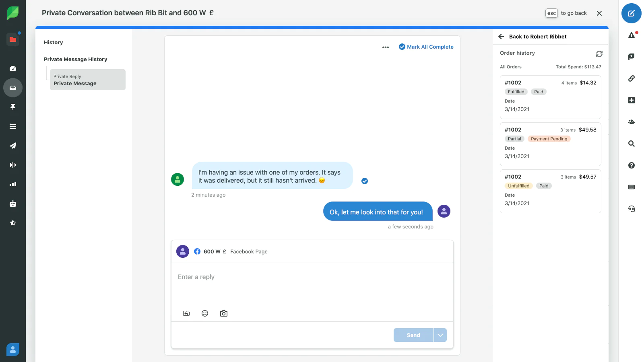Toggle the message complete checkmark
The width and height of the screenshot is (644, 362).
click(365, 181)
